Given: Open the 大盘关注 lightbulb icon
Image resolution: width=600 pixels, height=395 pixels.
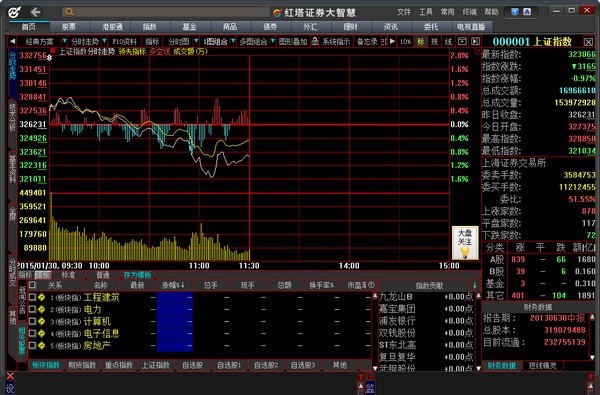Looking at the screenshot, I should [465, 243].
